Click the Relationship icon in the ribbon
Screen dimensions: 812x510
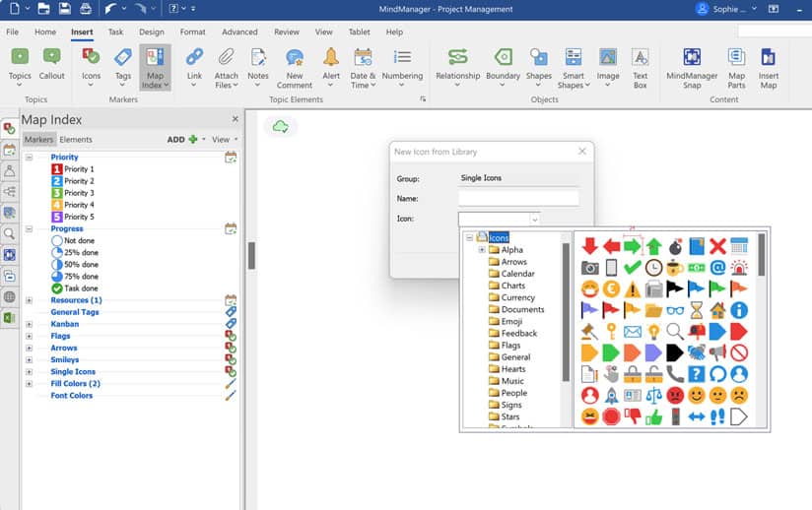click(457, 58)
